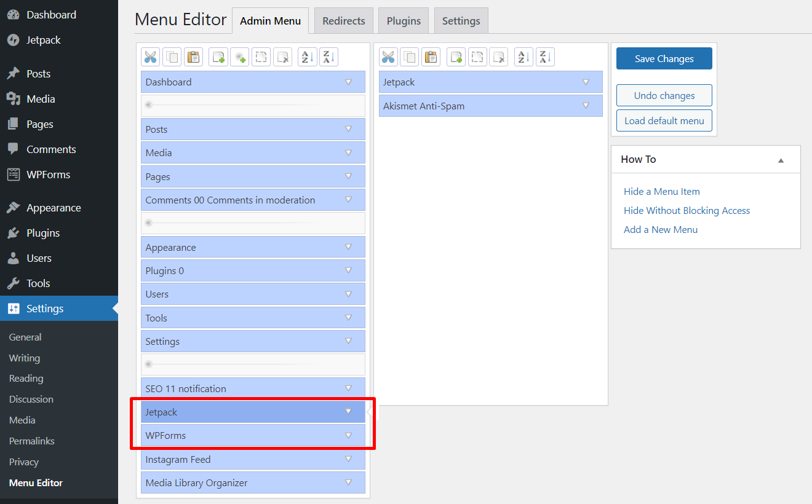Click the Copy icon in the left menu toolbar
Image resolution: width=812 pixels, height=504 pixels.
pos(172,57)
